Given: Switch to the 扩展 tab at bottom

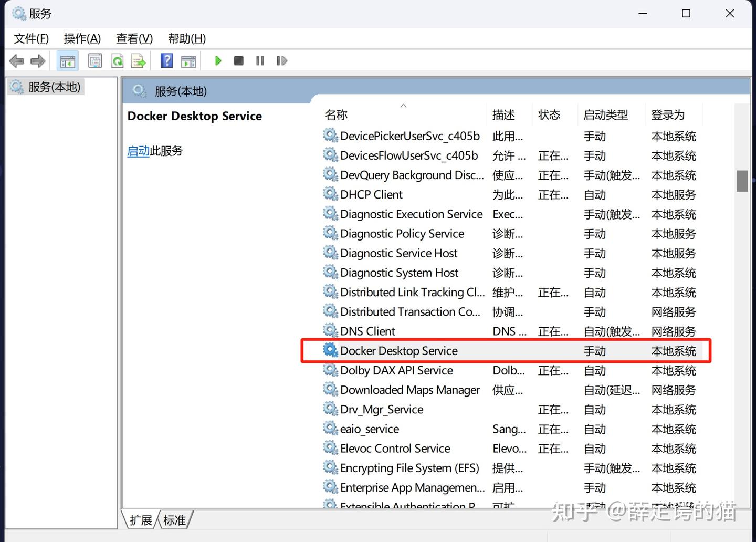Looking at the screenshot, I should [x=140, y=519].
